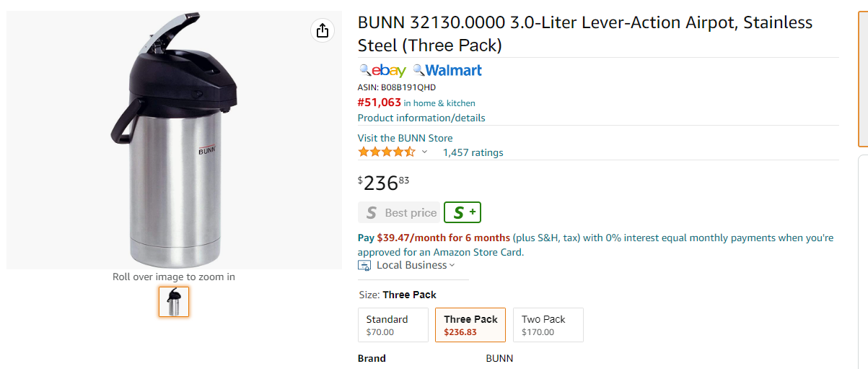Click the main airpot product image
Image resolution: width=868 pixels, height=369 pixels.
(x=174, y=140)
